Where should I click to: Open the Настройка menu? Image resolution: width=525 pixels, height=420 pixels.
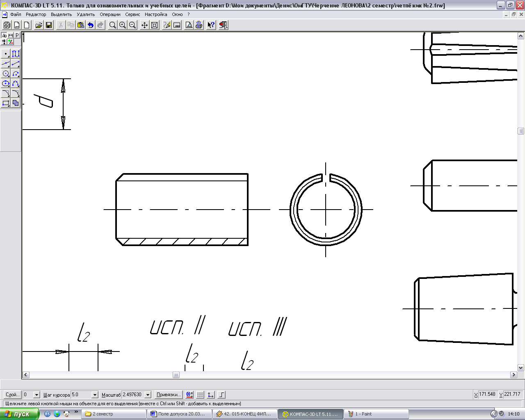tap(156, 14)
